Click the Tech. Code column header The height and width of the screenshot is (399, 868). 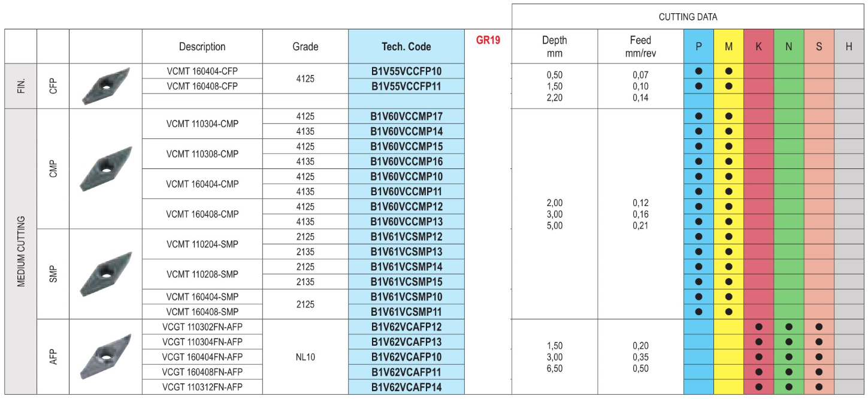[x=406, y=47]
